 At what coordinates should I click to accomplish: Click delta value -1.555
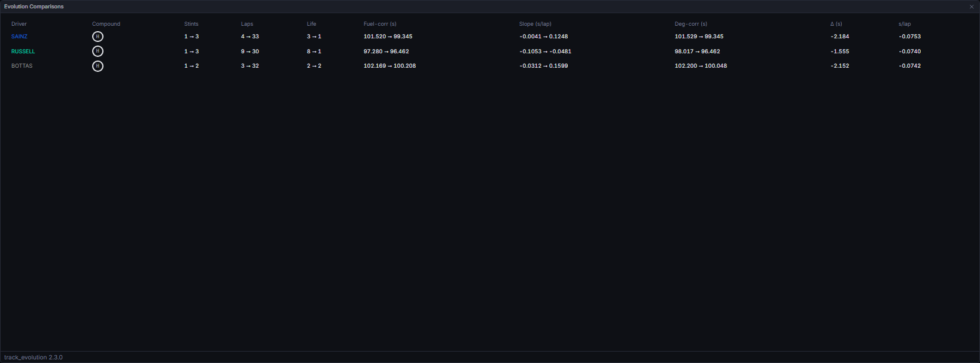click(840, 52)
